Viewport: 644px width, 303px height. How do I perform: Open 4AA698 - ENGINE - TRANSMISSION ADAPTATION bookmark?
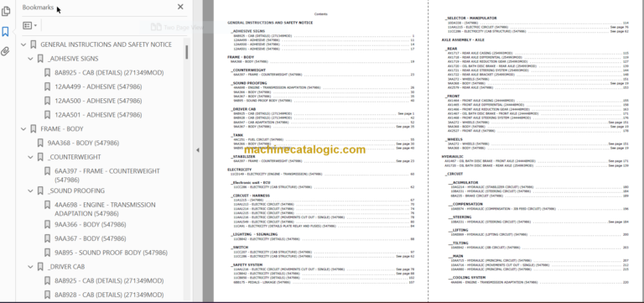tap(105, 209)
